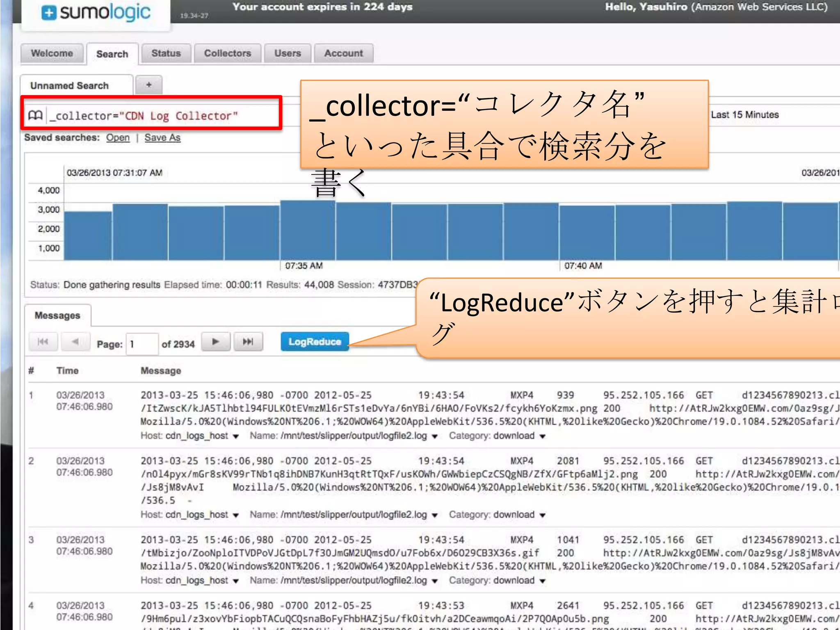Viewport: 840px width, 630px height.
Task: Open the Welcome tab
Action: 52,53
